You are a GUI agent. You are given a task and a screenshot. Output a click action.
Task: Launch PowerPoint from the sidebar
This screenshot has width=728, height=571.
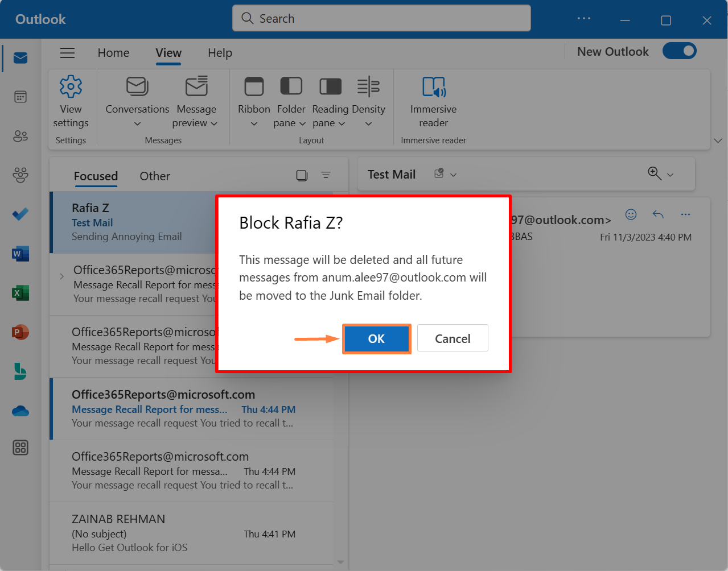pos(20,332)
